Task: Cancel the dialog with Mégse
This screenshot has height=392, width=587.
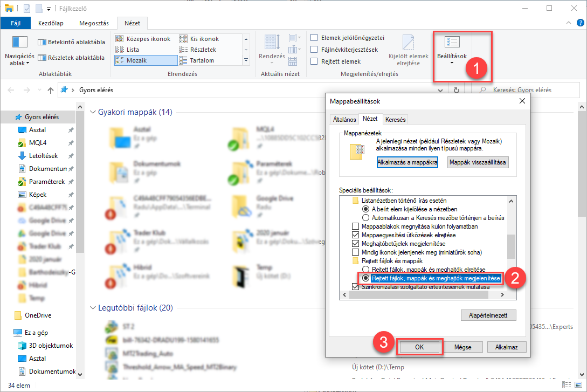Action: [x=462, y=347]
